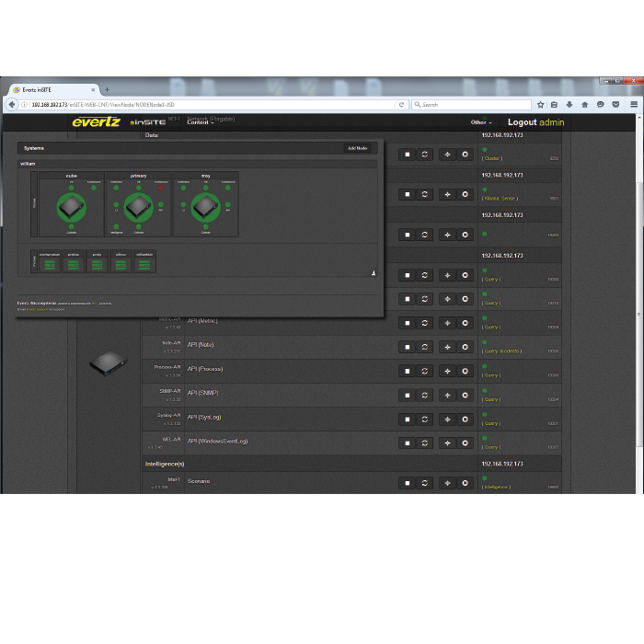The width and height of the screenshot is (644, 644).
Task: Open the browser downloads arrow
Action: [569, 105]
